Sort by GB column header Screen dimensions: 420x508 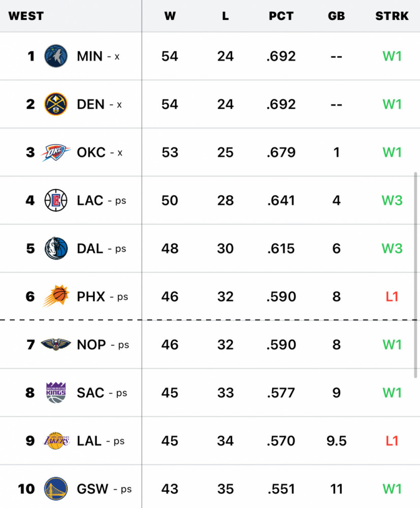click(336, 16)
